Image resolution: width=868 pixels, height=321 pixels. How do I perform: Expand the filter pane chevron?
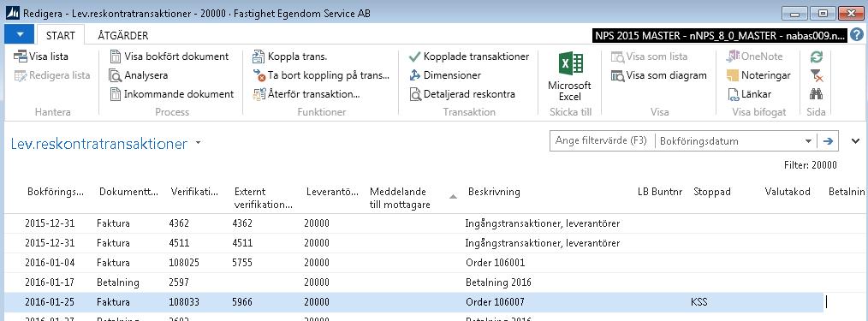[x=855, y=141]
